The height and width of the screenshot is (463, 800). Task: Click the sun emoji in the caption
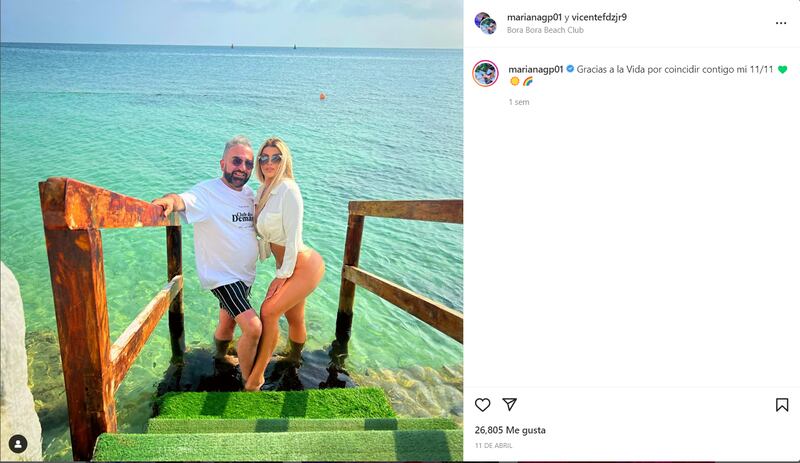[x=515, y=81]
